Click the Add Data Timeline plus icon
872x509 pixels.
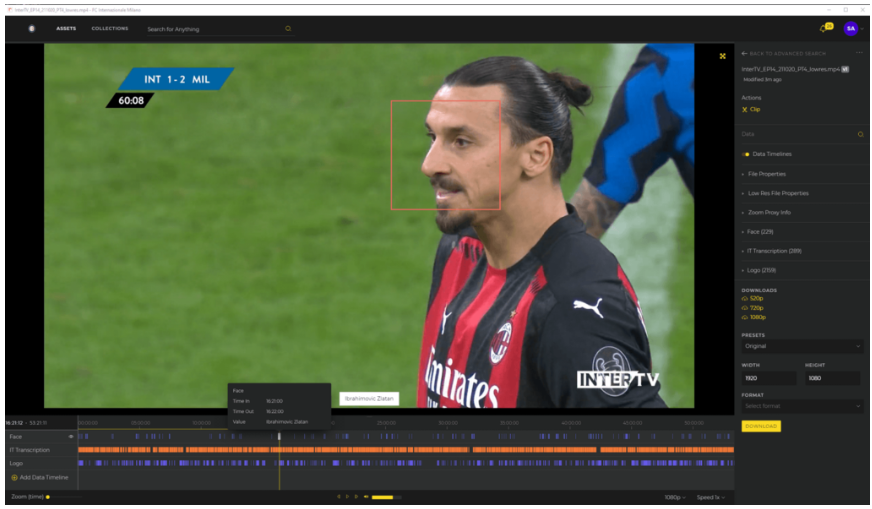click(13, 478)
